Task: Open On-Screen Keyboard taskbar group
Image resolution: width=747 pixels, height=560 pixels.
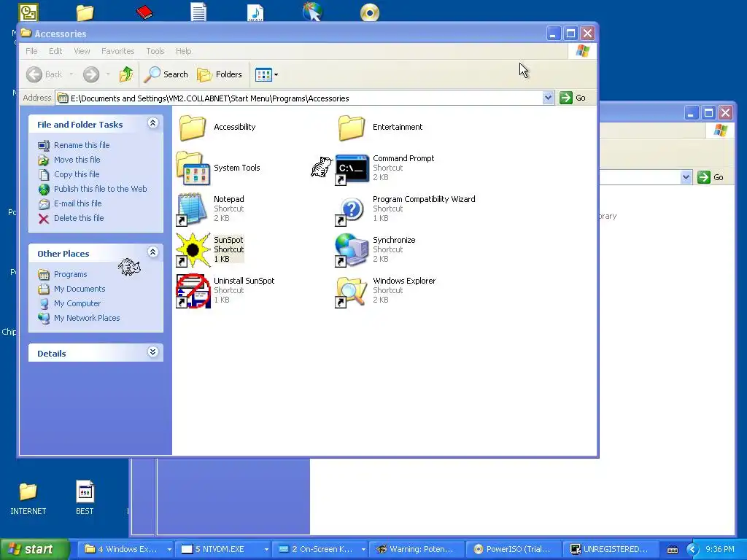Action: point(321,549)
